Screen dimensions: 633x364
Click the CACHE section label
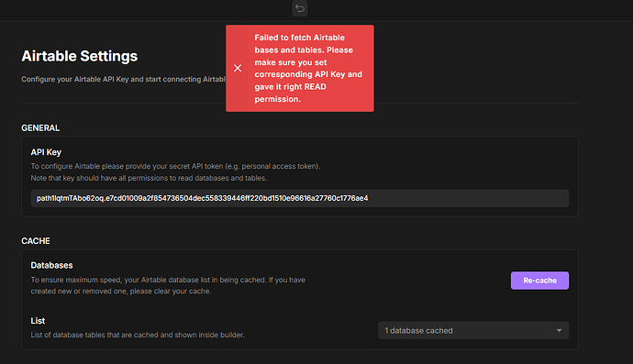(x=36, y=241)
